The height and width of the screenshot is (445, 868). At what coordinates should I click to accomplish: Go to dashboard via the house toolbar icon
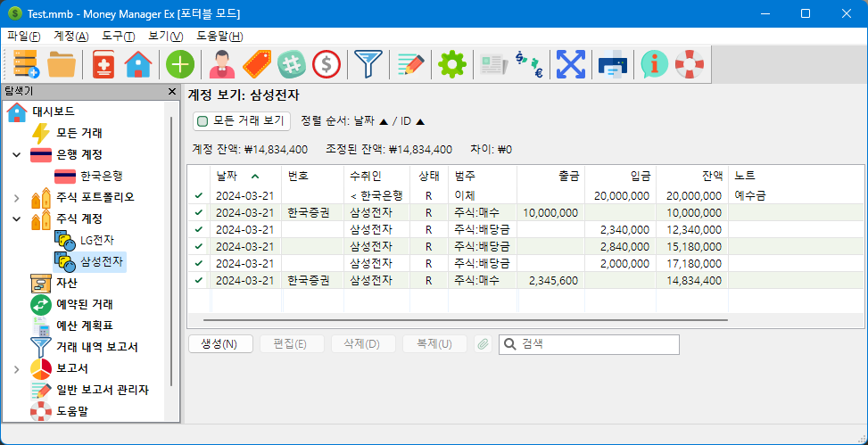(x=138, y=64)
